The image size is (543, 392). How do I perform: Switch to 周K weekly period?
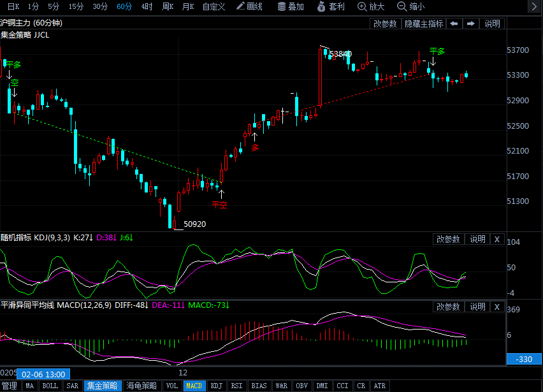click(x=168, y=6)
